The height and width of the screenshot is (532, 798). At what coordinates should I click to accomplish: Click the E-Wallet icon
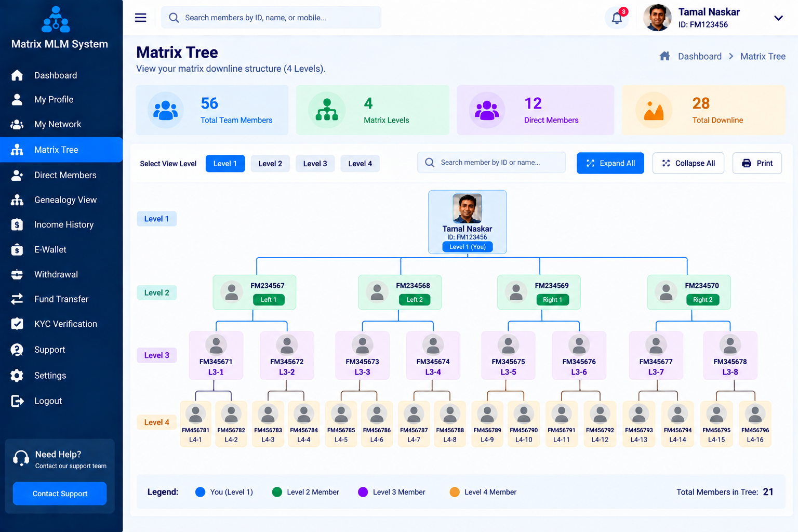tap(17, 249)
